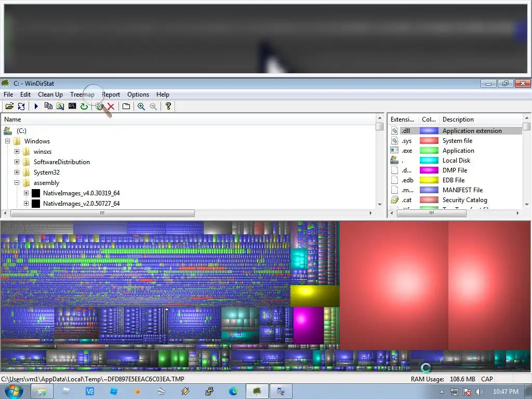This screenshot has height=399, width=532.
Task: Expand the SoftwareDistribution folder node
Action: point(17,162)
